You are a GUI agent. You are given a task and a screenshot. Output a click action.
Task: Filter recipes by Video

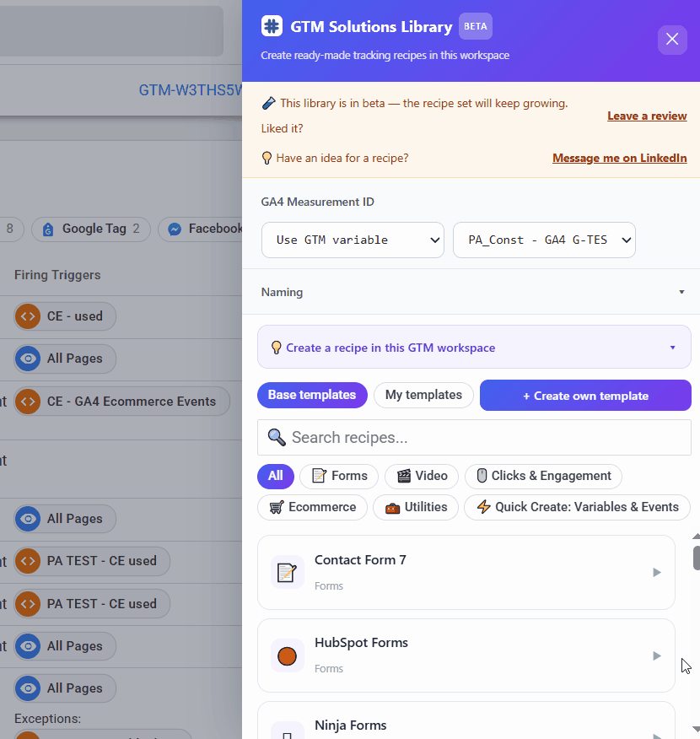pyautogui.click(x=422, y=476)
